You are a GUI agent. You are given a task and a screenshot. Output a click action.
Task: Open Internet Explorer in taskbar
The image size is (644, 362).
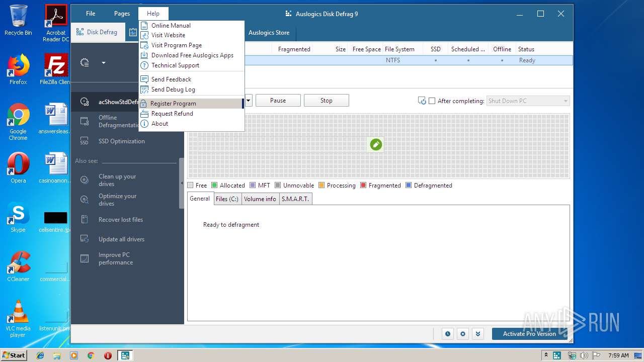tap(40, 355)
